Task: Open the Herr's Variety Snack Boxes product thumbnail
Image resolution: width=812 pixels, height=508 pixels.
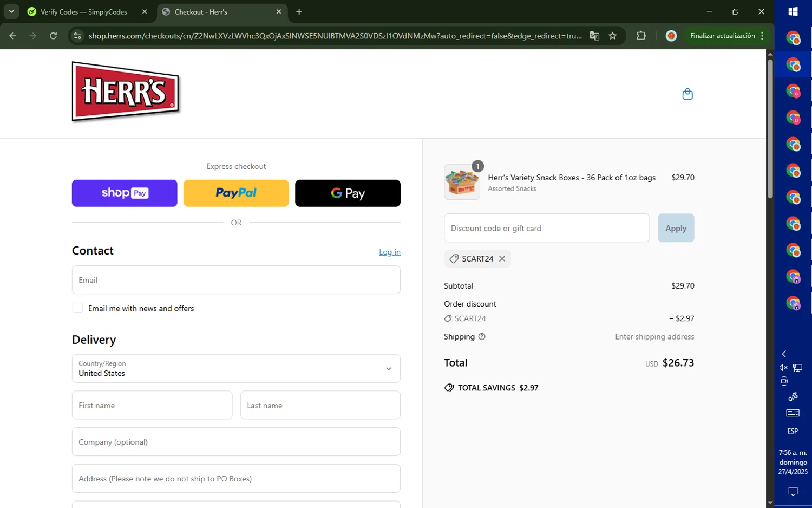Action: point(462,182)
